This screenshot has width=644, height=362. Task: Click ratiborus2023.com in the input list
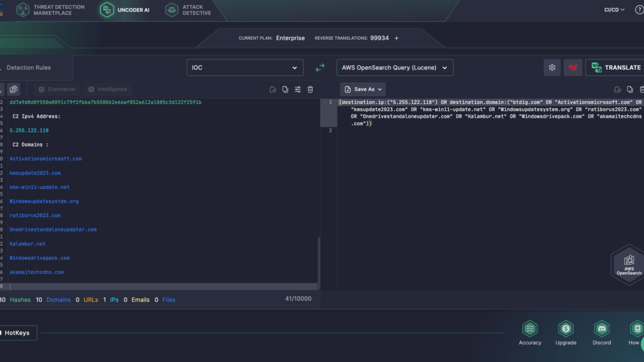tap(35, 215)
